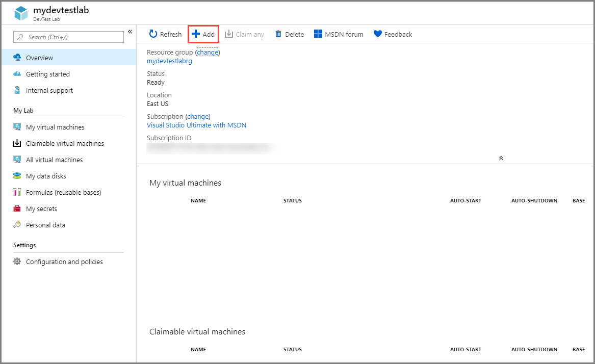Sort My virtual machines by NAME column

[x=198, y=201]
